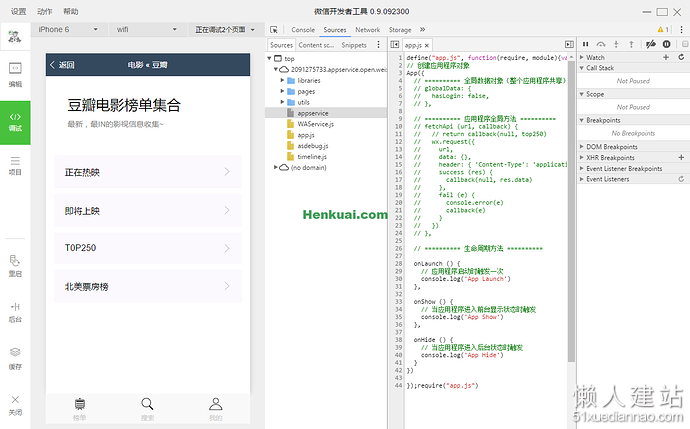Switch to the Console tab
Viewport: 690px width, 429px height.
tap(303, 29)
